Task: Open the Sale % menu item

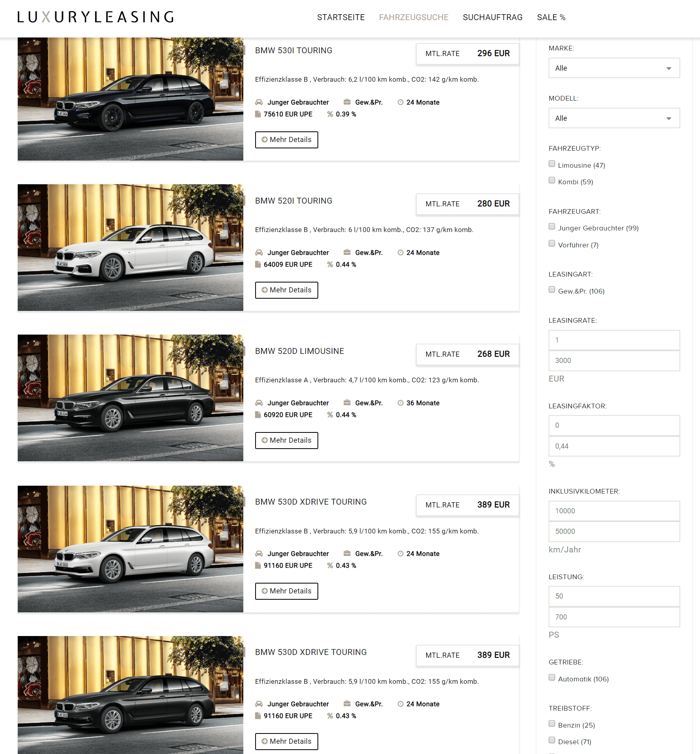Action: [x=551, y=17]
